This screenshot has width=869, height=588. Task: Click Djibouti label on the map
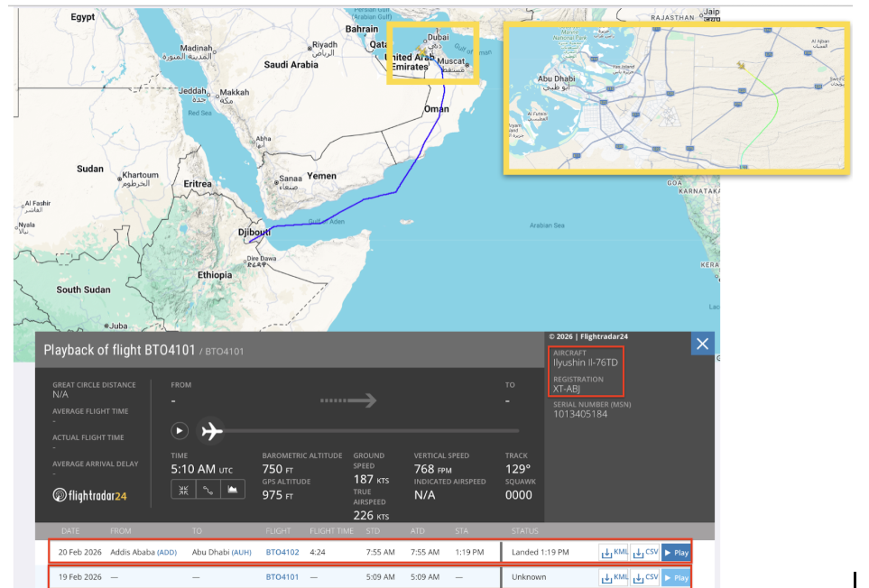tap(254, 232)
